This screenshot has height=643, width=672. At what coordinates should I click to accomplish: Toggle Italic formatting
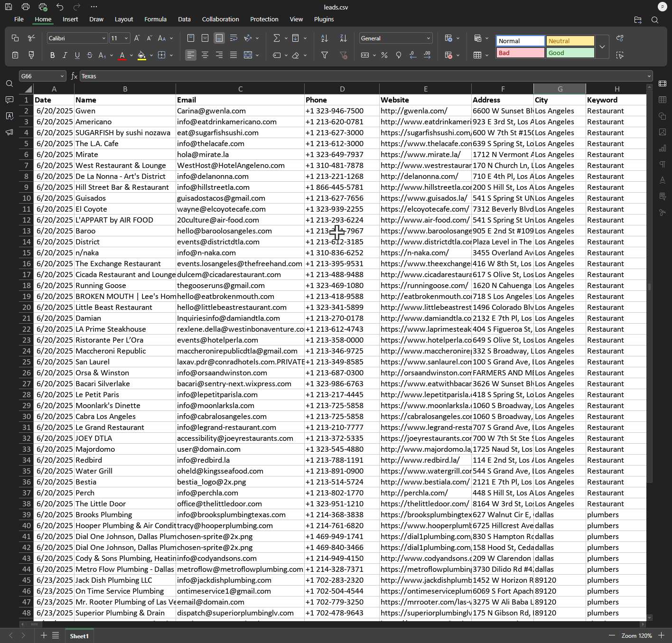[65, 55]
